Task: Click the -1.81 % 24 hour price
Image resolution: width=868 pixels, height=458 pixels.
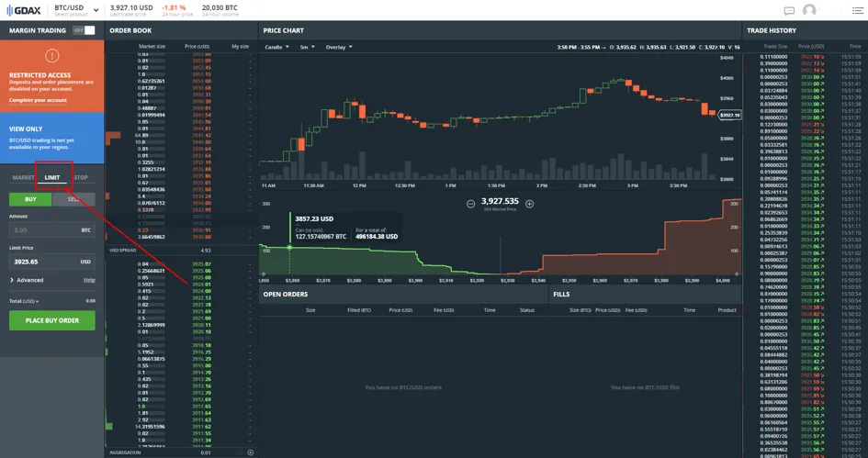Action: click(174, 7)
